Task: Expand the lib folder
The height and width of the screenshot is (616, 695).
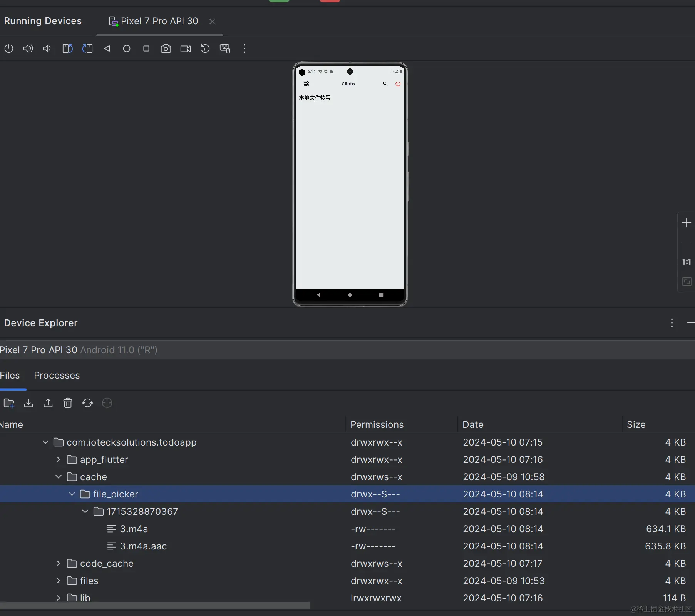Action: pos(59,598)
